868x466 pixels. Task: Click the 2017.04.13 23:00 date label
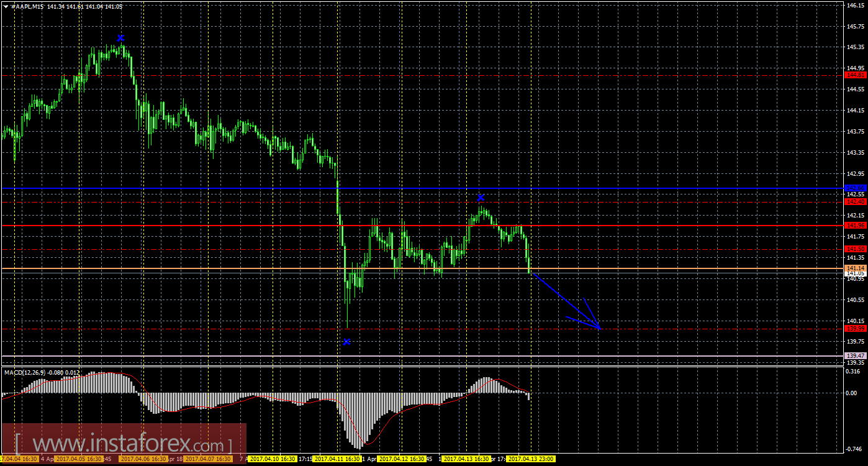531,459
